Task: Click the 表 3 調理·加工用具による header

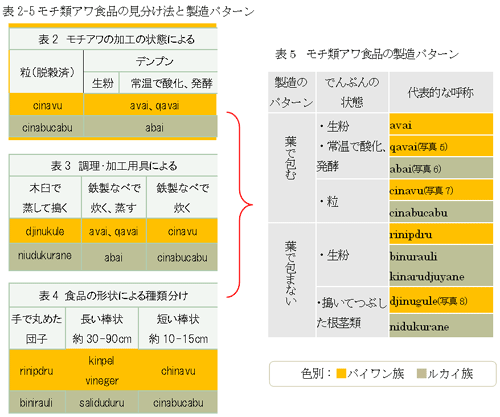Action: pyautogui.click(x=113, y=166)
